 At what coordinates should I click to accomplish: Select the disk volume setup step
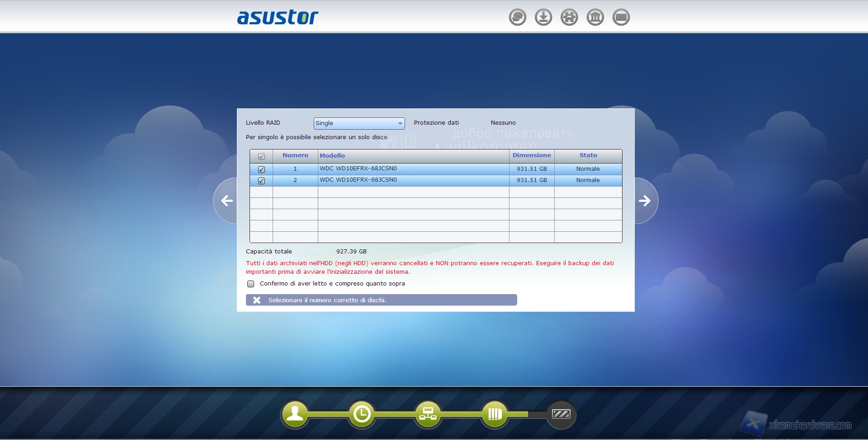[x=495, y=414]
